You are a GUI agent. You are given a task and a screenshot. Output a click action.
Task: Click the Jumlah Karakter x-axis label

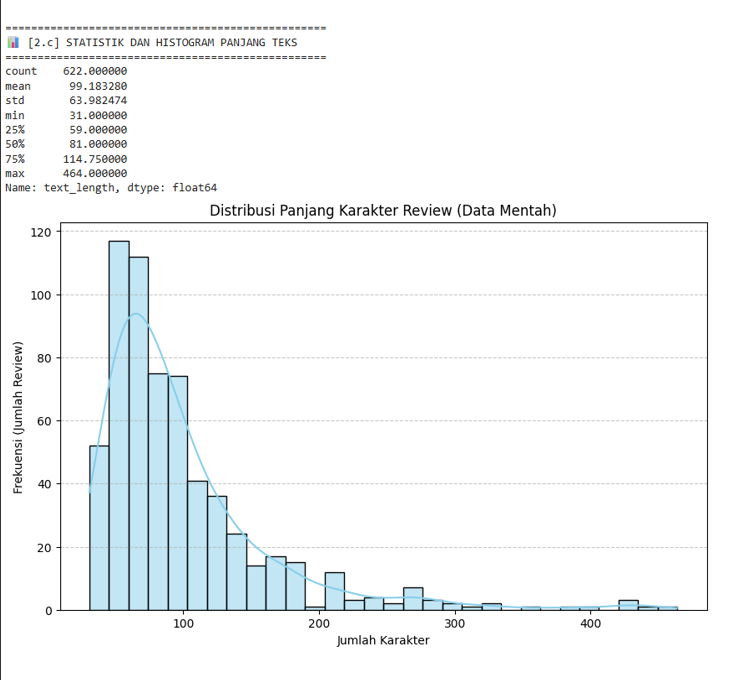tap(383, 640)
